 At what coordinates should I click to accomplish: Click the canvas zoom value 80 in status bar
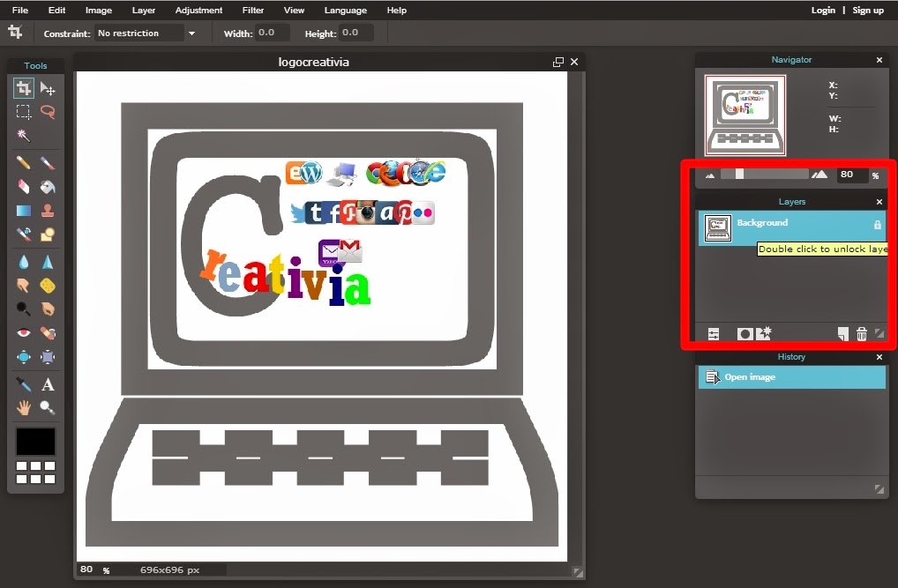86,569
